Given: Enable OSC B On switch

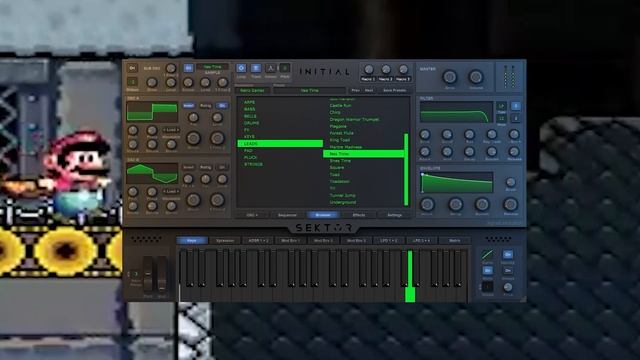Looking at the screenshot, I should pos(222,167).
